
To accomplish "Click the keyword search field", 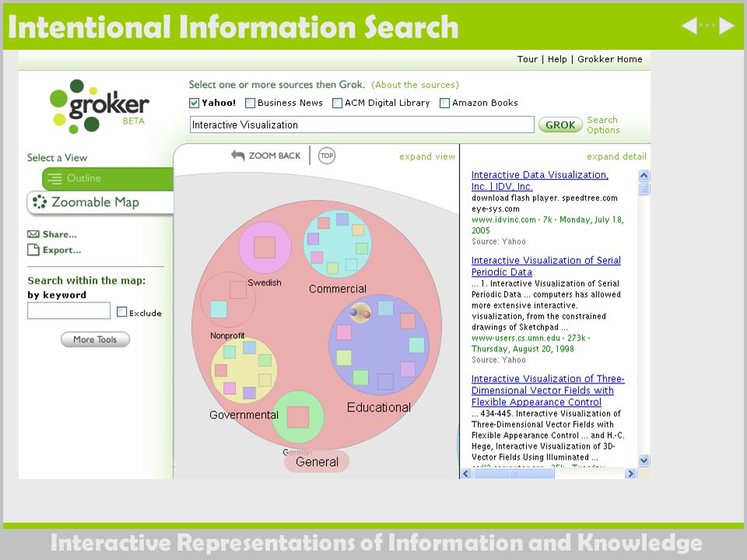I will [68, 310].
